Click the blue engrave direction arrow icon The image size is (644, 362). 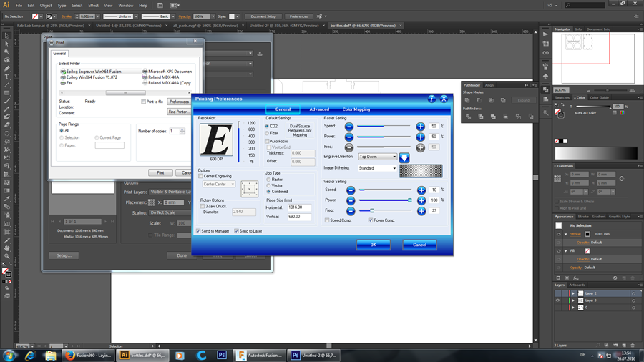click(404, 157)
